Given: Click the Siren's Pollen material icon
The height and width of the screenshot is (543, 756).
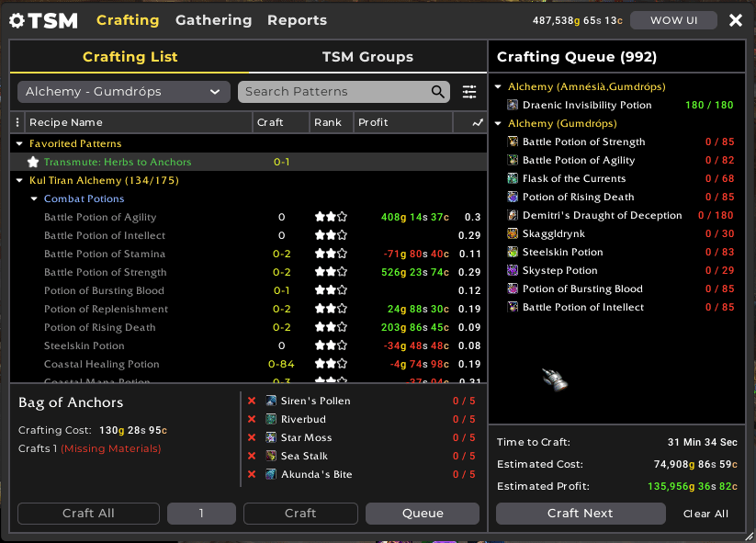Looking at the screenshot, I should (271, 401).
